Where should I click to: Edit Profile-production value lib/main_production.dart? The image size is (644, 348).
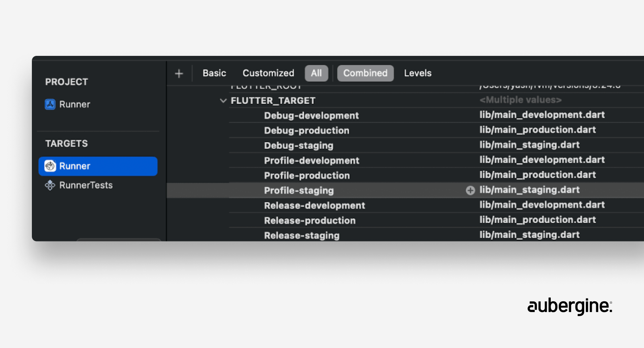tap(538, 175)
